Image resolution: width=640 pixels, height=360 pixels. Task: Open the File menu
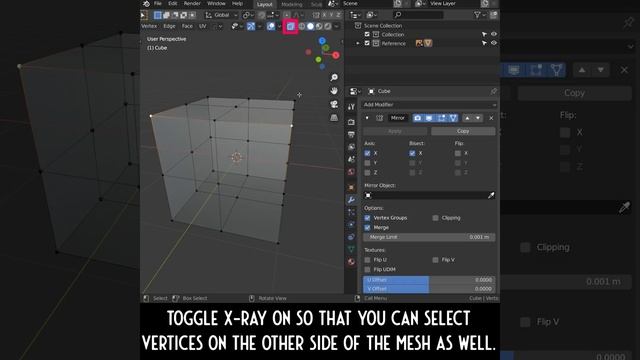pos(158,4)
